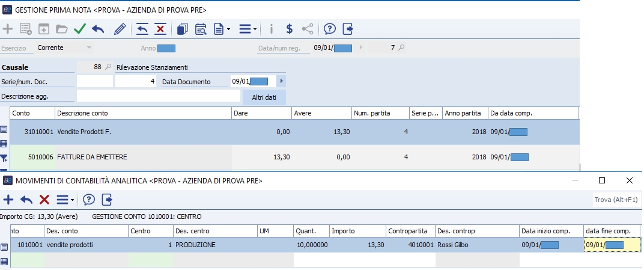
Task: Click the Altri dati button
Action: (264, 97)
